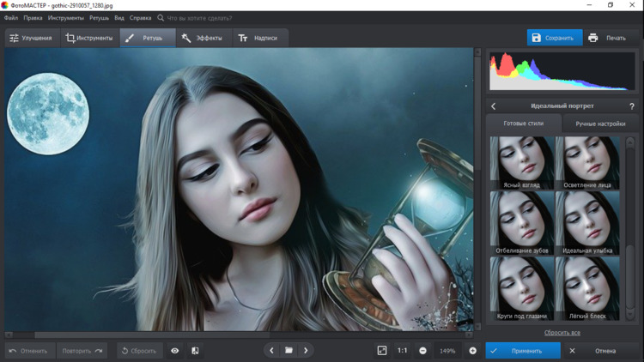Open the Эффекты tab
The image size is (644, 362).
202,38
